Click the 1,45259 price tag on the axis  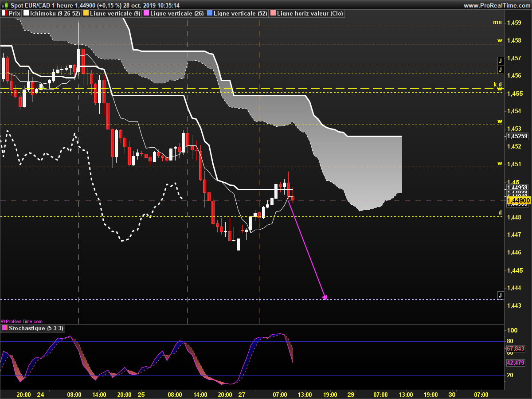coord(517,136)
